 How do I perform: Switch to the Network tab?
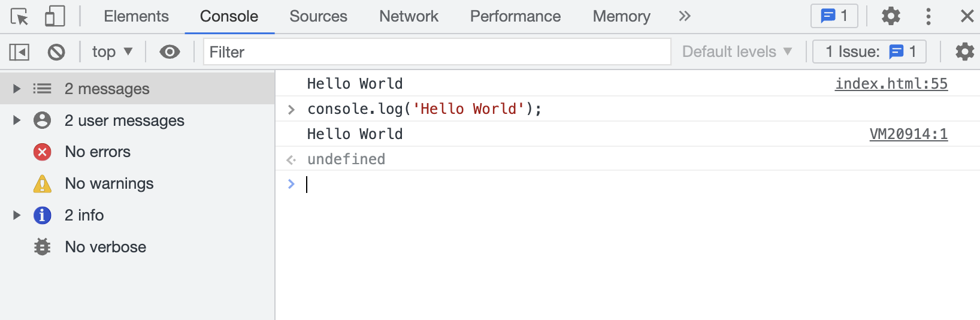(409, 16)
